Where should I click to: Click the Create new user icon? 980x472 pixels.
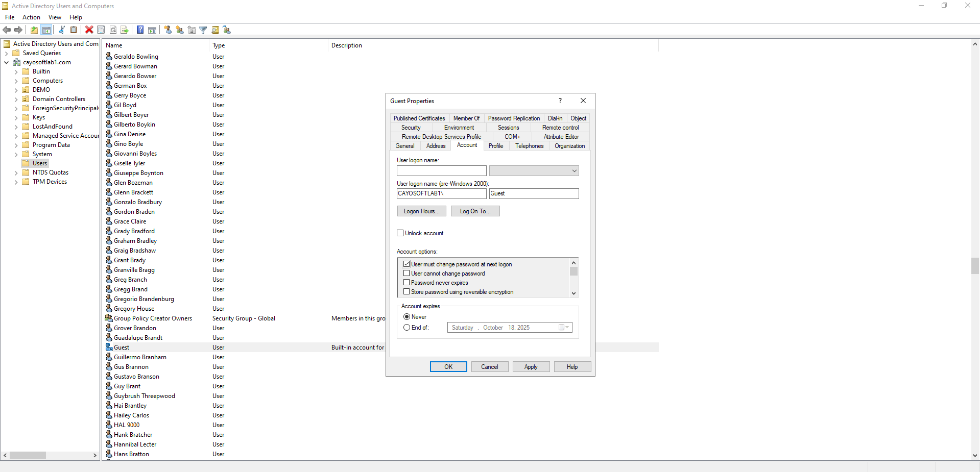point(168,30)
